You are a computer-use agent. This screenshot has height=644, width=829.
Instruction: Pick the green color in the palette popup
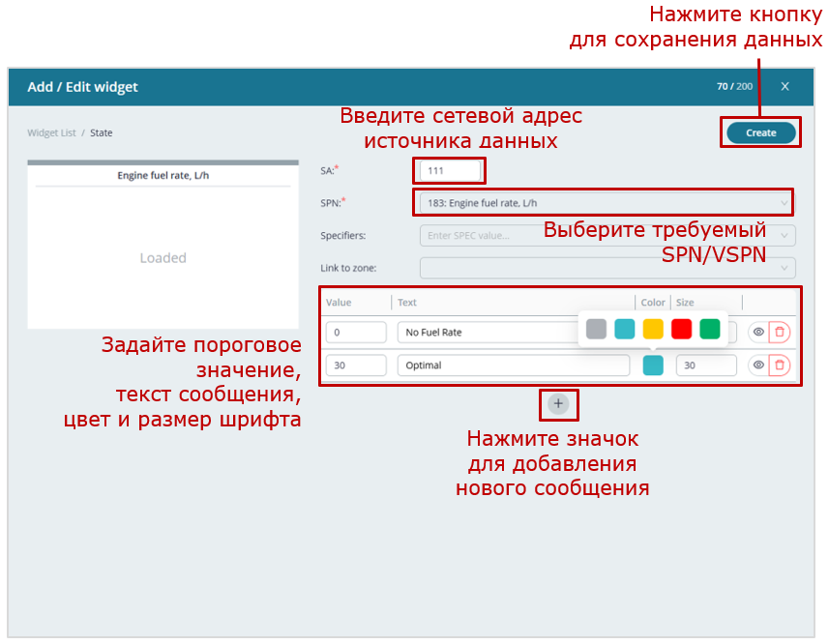710,329
